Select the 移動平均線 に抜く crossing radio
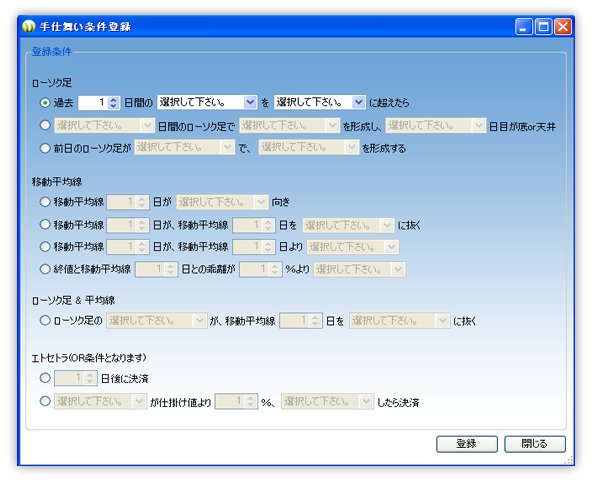The image size is (600, 490). (x=46, y=224)
